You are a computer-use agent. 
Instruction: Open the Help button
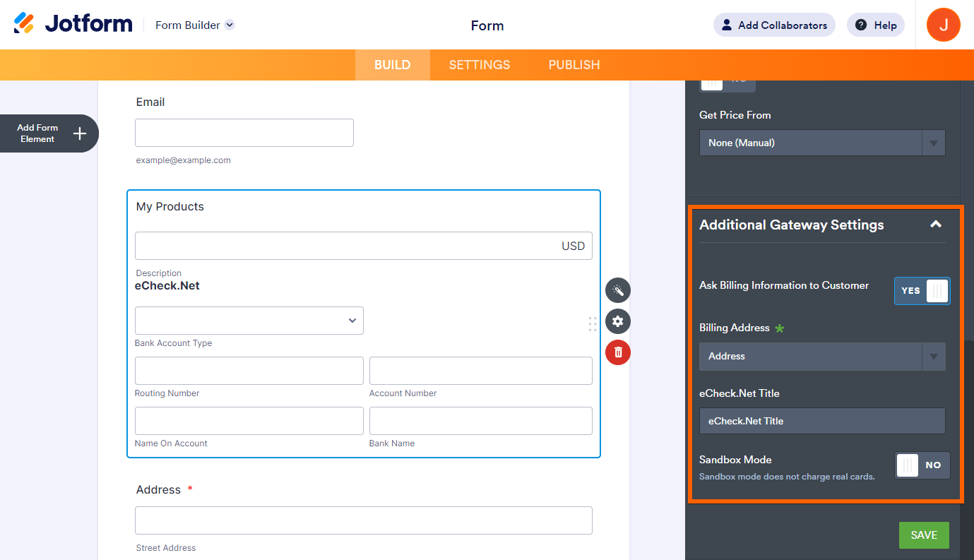tap(876, 25)
